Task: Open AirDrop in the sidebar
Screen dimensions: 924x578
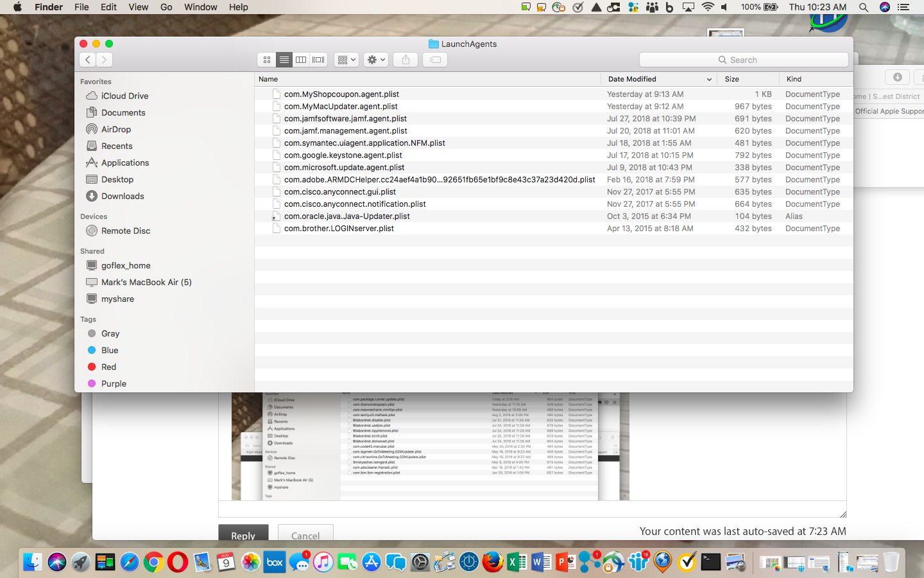Action: tap(116, 129)
